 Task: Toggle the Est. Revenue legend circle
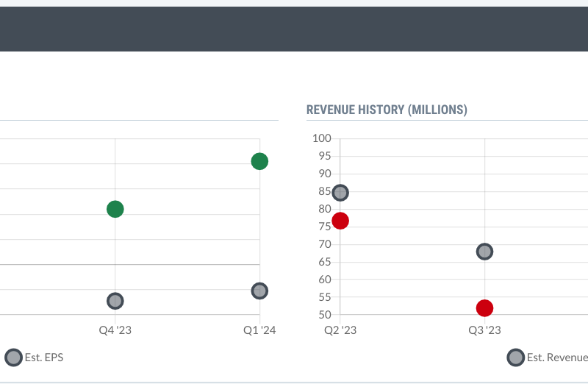click(516, 358)
